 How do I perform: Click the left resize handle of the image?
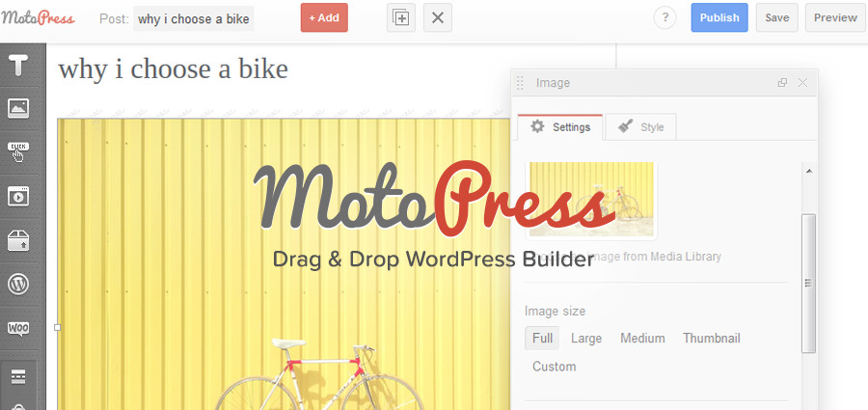click(x=57, y=327)
